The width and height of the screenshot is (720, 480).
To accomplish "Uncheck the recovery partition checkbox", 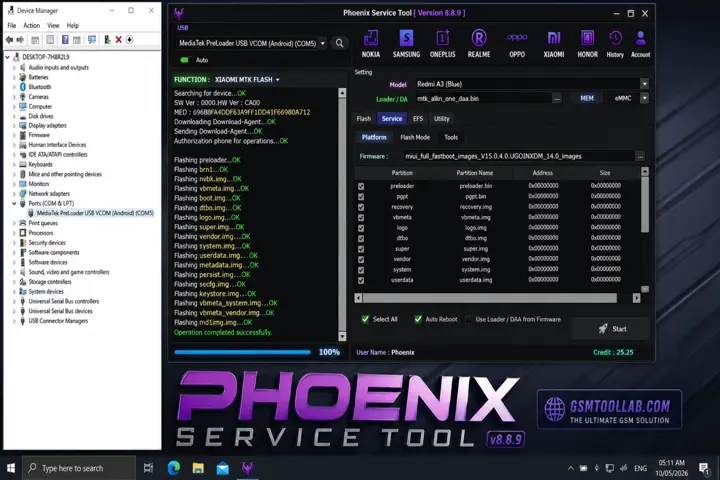I will pyautogui.click(x=361, y=207).
